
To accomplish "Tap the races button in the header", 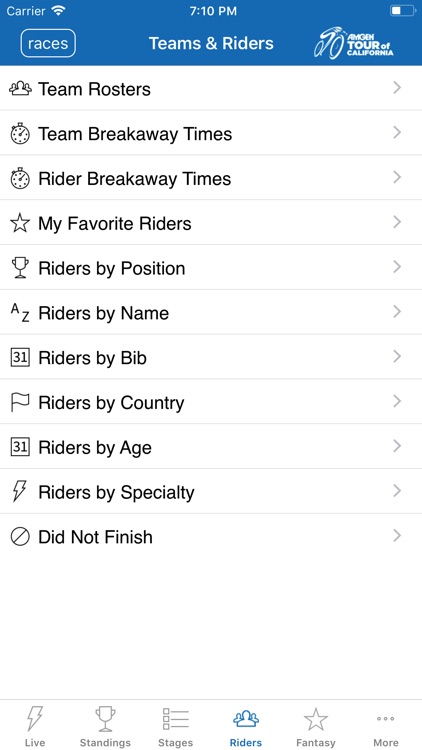I will [48, 44].
